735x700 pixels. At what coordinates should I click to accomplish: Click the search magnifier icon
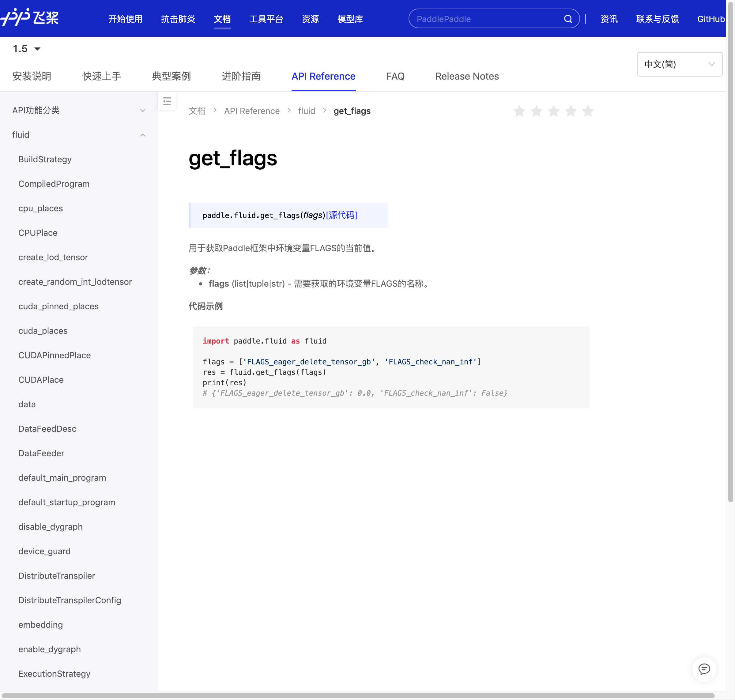(x=567, y=19)
